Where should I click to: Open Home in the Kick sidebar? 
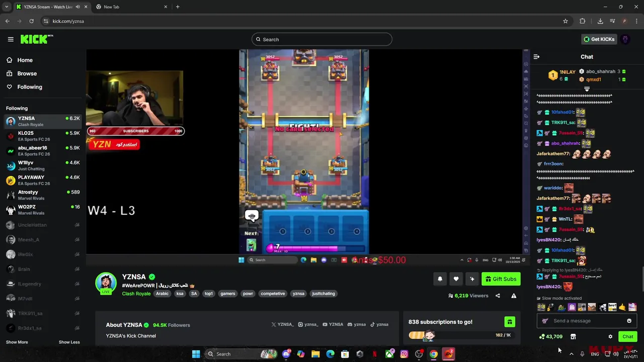click(x=25, y=60)
